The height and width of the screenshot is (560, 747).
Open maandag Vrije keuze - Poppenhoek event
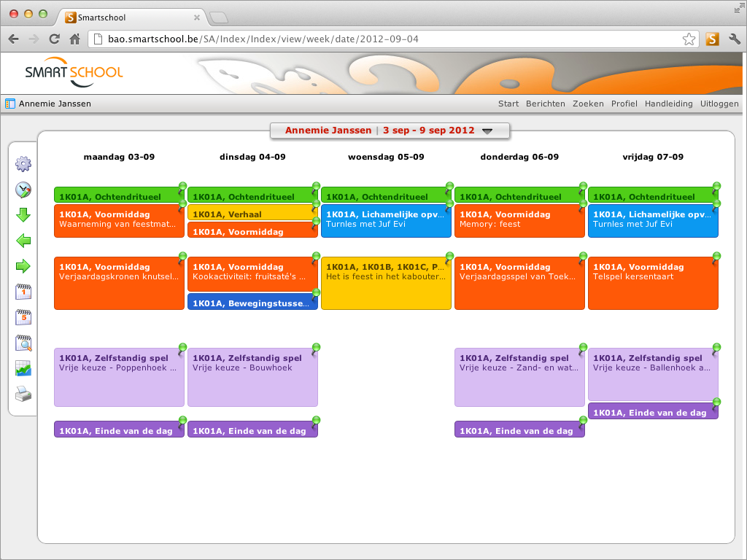point(119,377)
